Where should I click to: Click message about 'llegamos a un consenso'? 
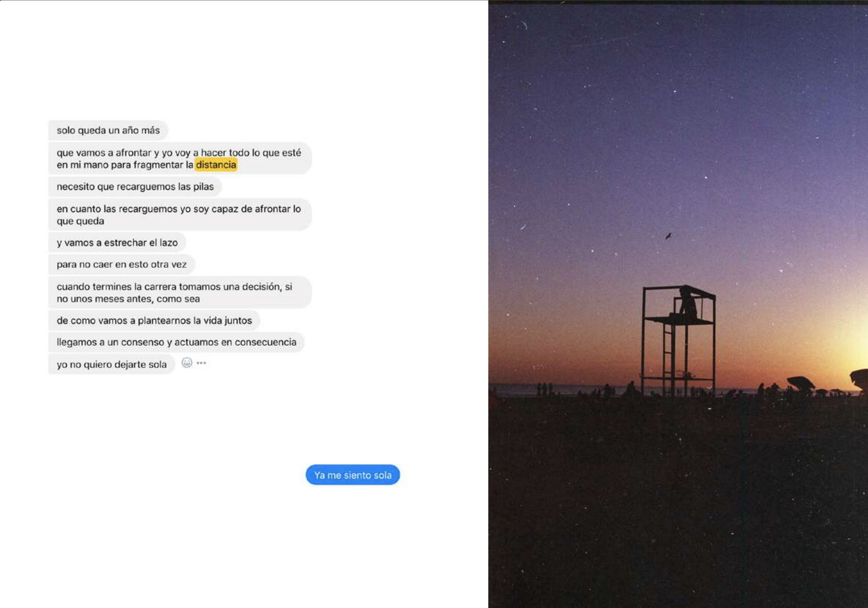[176, 342]
